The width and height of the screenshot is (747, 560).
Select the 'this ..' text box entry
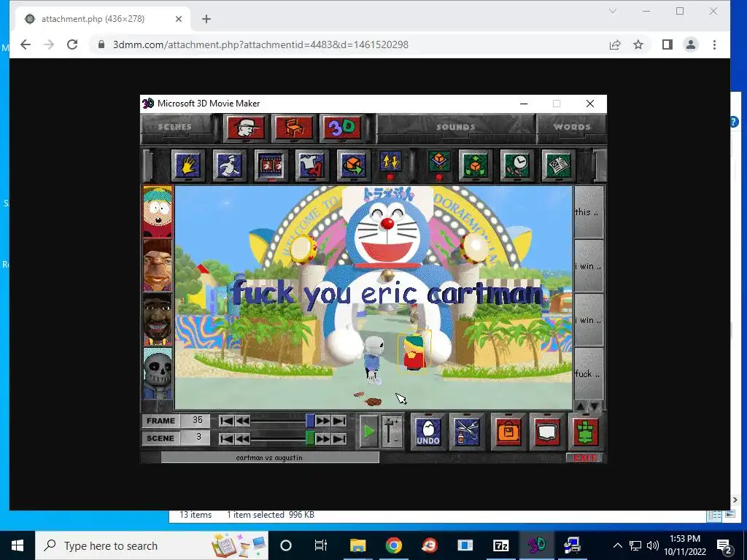tap(589, 212)
